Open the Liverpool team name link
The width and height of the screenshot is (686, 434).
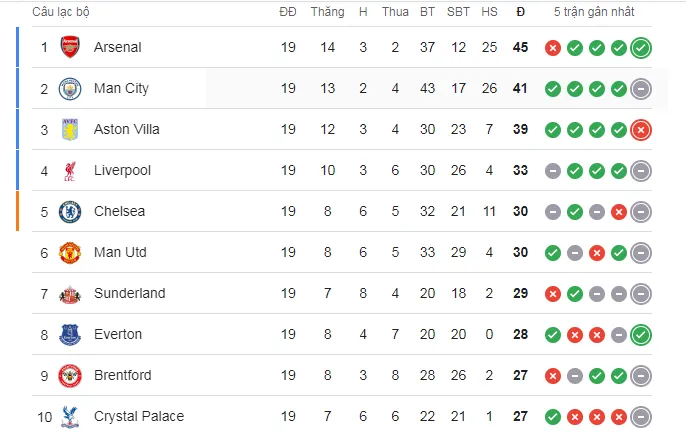pyautogui.click(x=122, y=171)
